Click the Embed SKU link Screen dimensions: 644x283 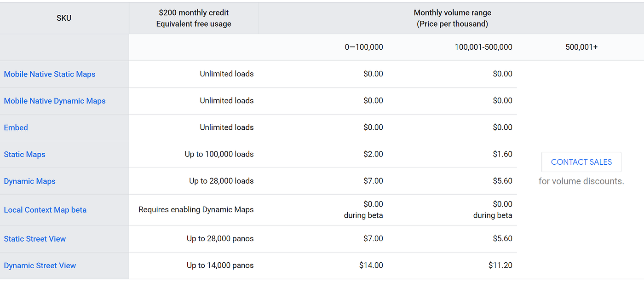(x=16, y=127)
